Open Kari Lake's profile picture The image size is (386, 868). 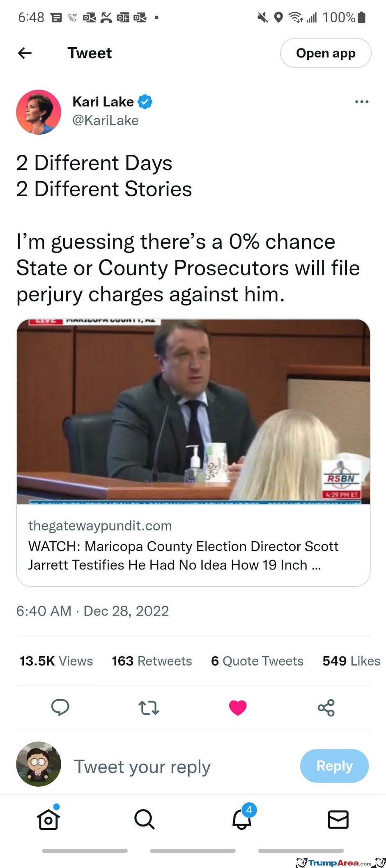[39, 112]
